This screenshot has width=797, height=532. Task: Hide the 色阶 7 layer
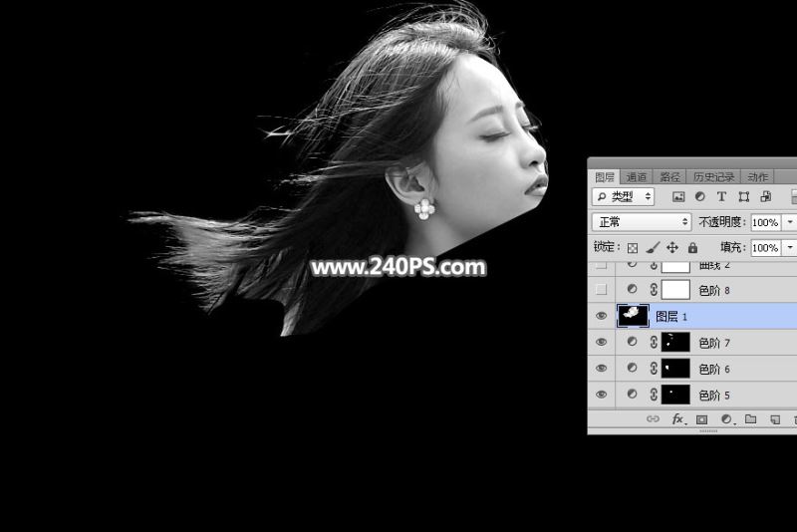[x=602, y=342]
